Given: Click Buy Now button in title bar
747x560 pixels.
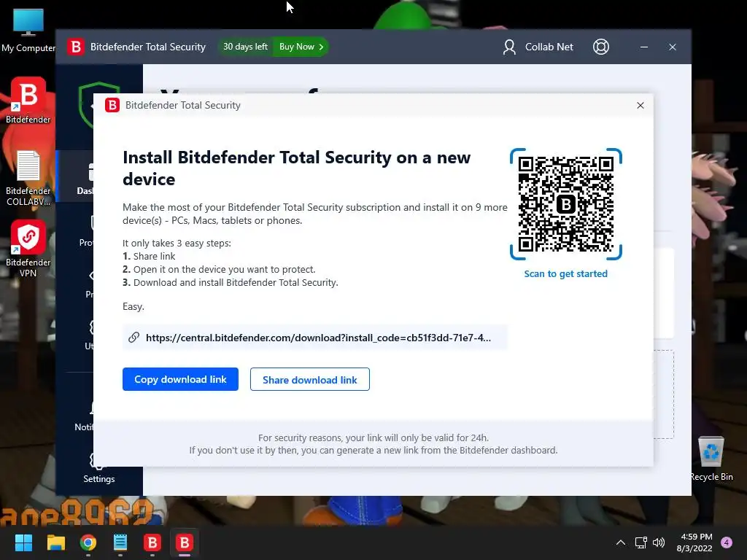Looking at the screenshot, I should [301, 47].
